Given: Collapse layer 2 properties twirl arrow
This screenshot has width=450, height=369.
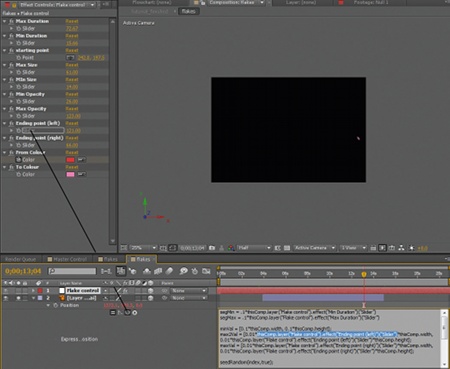Looking at the screenshot, I should (33, 298).
